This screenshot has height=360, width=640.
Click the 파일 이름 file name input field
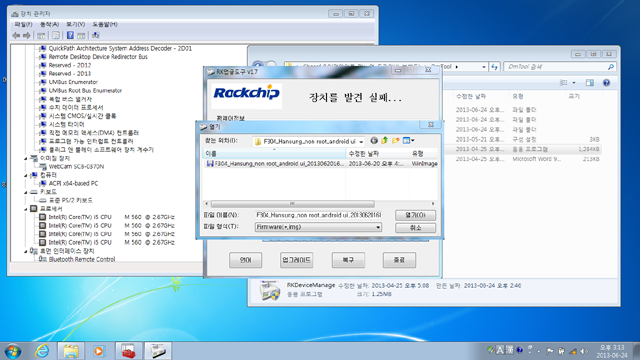pos(318,215)
